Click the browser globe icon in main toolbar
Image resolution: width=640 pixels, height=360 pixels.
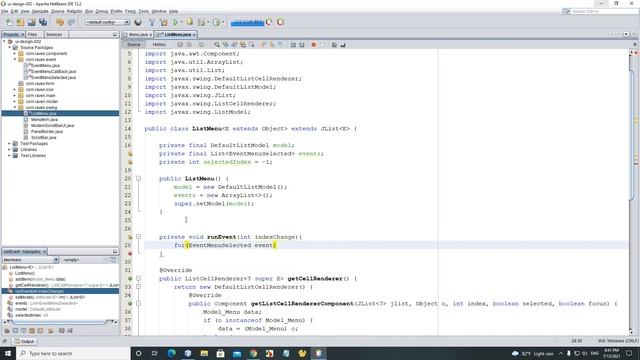[x=138, y=22]
